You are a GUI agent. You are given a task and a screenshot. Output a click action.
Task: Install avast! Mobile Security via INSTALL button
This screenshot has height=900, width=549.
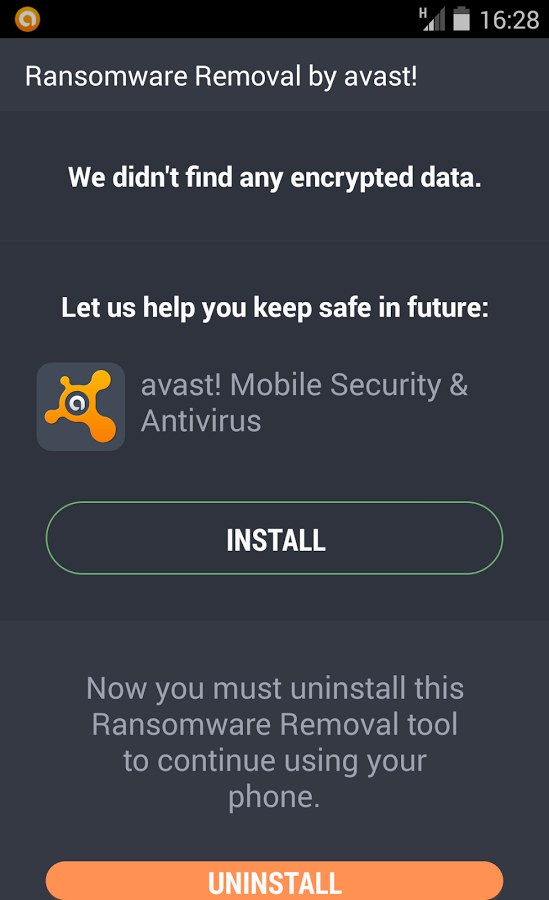click(274, 538)
